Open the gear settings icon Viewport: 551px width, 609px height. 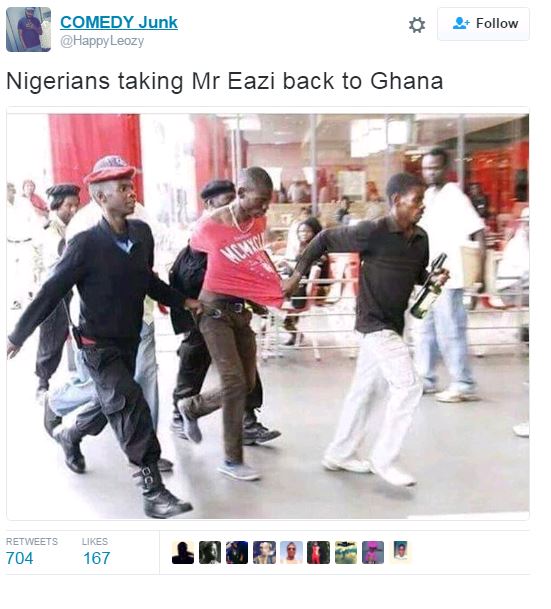click(x=417, y=24)
